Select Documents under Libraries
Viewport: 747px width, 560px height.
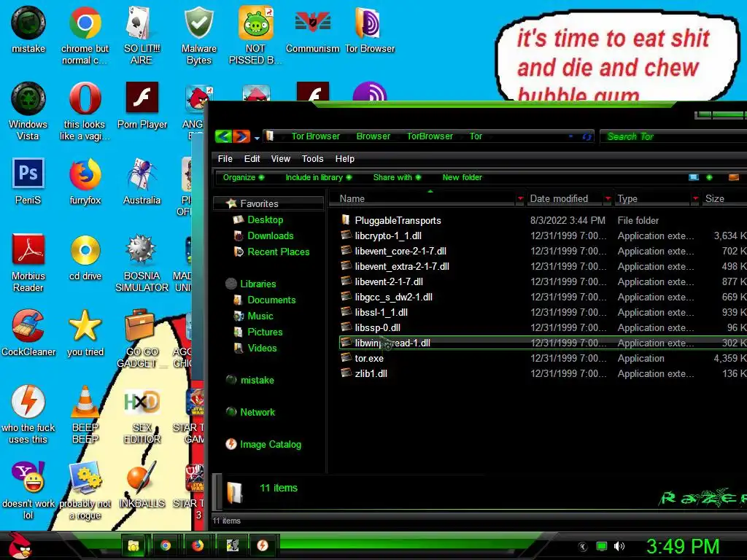pos(271,300)
